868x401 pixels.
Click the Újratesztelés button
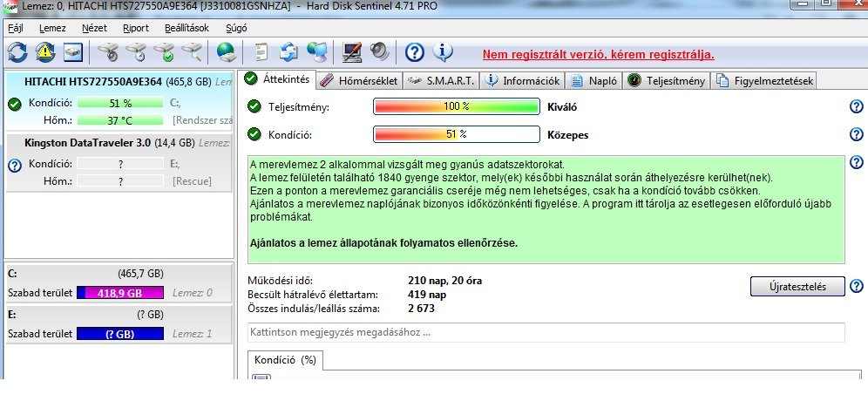[x=797, y=286]
